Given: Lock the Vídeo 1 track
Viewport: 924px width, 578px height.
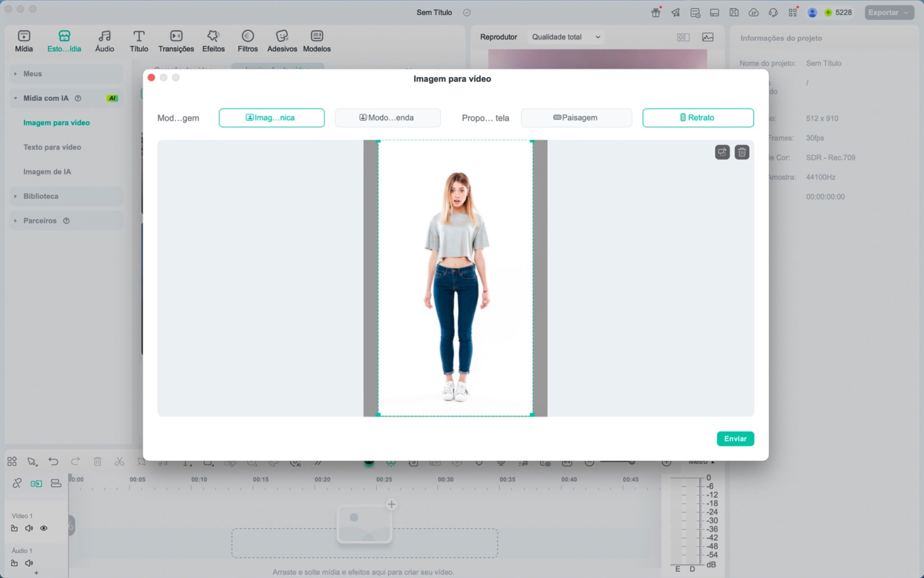Looking at the screenshot, I should pos(14,528).
